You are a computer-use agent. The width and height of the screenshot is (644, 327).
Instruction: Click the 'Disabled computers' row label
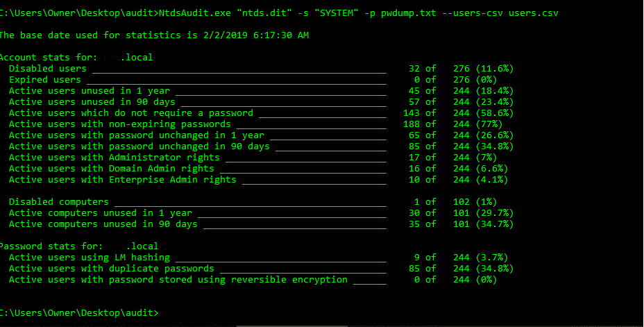[x=59, y=202]
